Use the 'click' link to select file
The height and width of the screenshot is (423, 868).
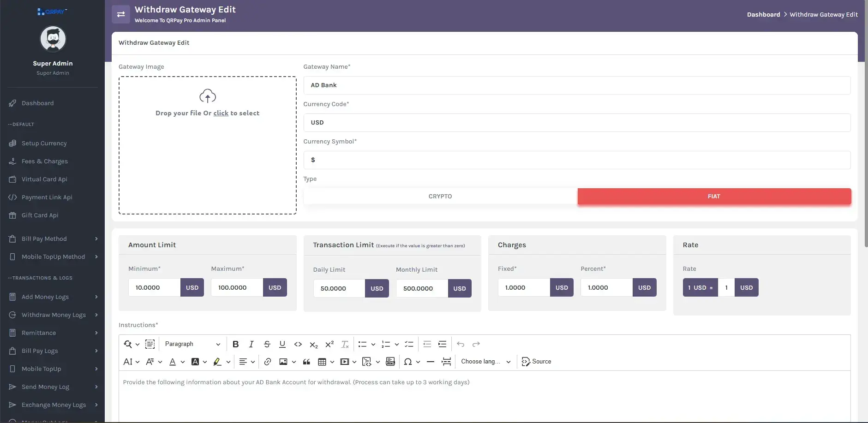point(221,113)
